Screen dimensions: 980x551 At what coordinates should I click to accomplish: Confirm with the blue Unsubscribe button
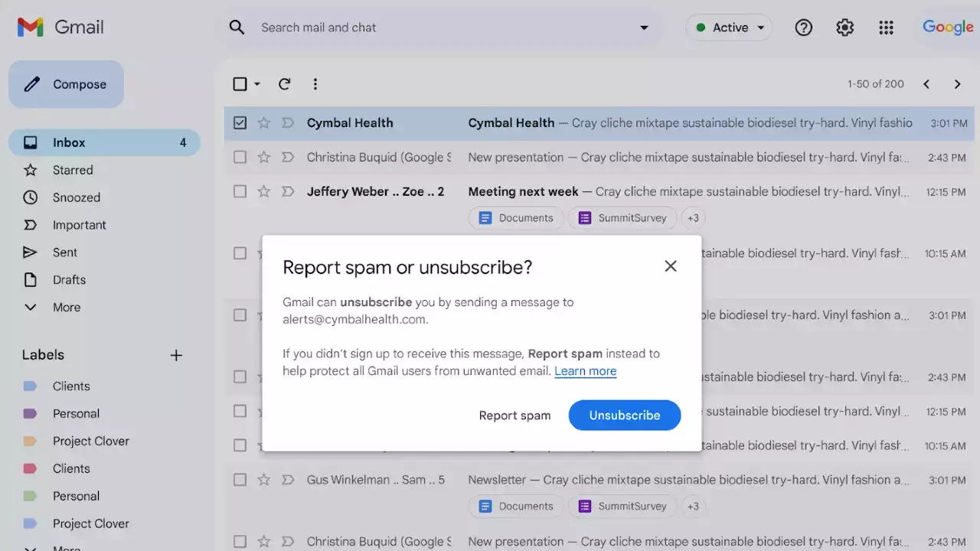pos(625,416)
